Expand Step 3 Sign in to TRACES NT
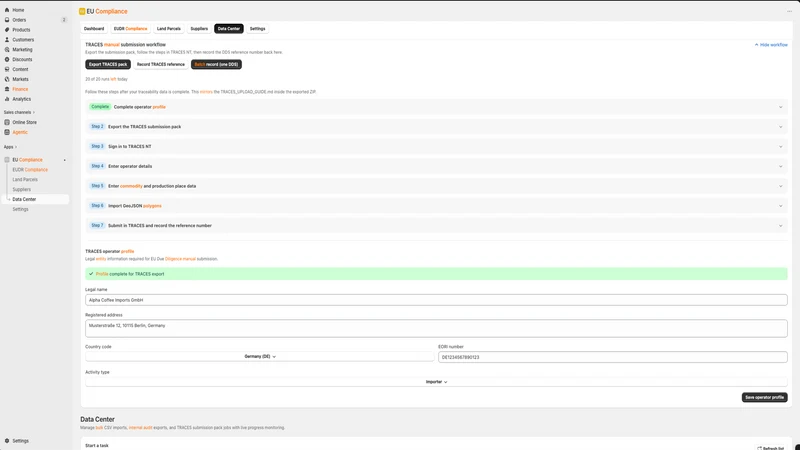The image size is (800, 450). pyautogui.click(x=436, y=146)
